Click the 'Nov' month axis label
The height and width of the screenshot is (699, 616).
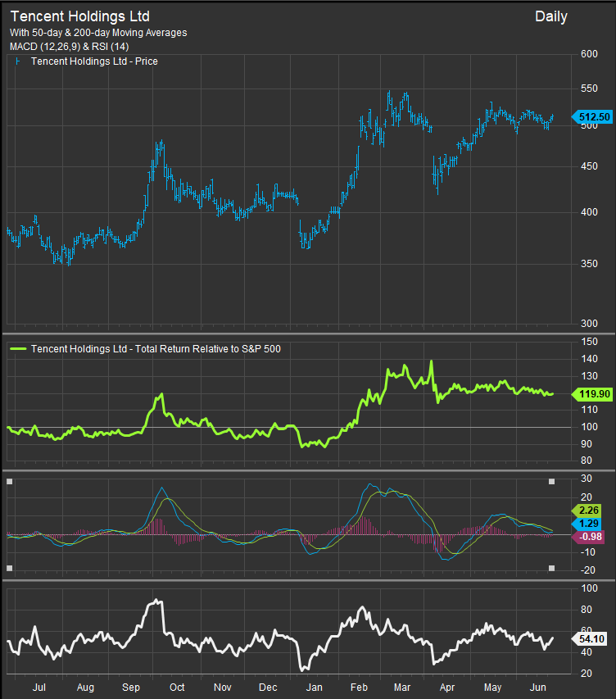223,688
